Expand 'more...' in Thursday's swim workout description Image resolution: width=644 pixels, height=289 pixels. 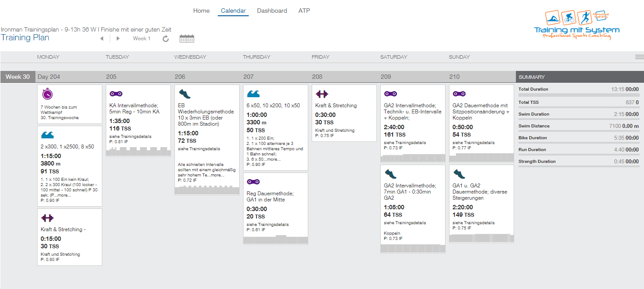[273, 159]
